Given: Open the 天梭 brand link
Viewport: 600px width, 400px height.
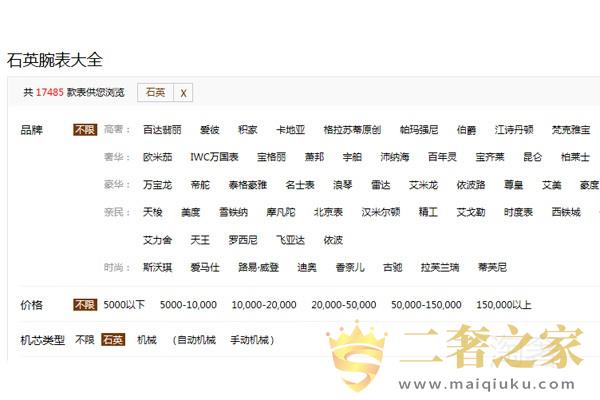Looking at the screenshot, I should point(153,212).
